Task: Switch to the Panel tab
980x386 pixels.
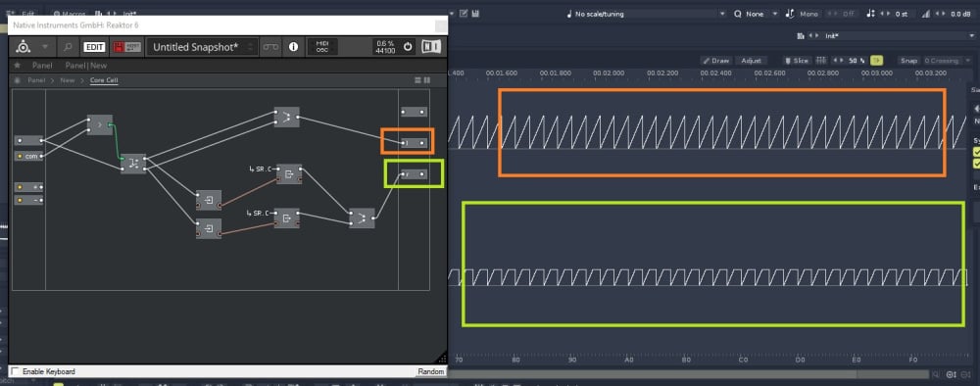Action: click(42, 65)
